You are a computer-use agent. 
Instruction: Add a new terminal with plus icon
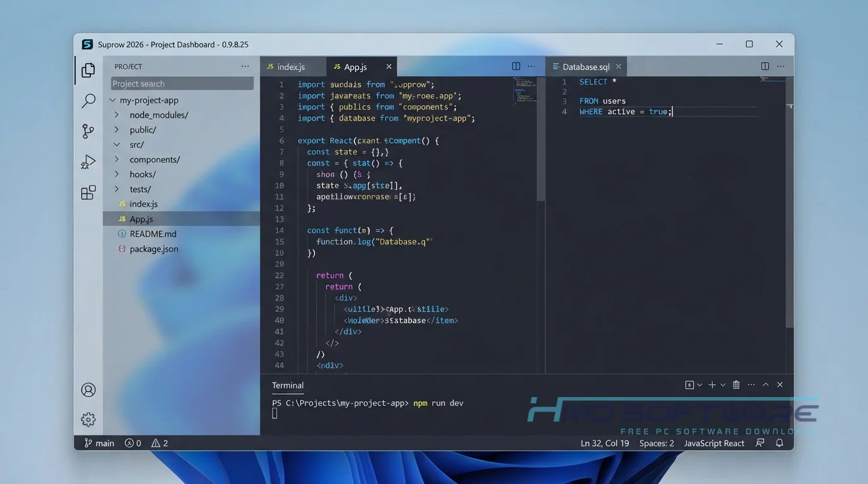coord(712,384)
